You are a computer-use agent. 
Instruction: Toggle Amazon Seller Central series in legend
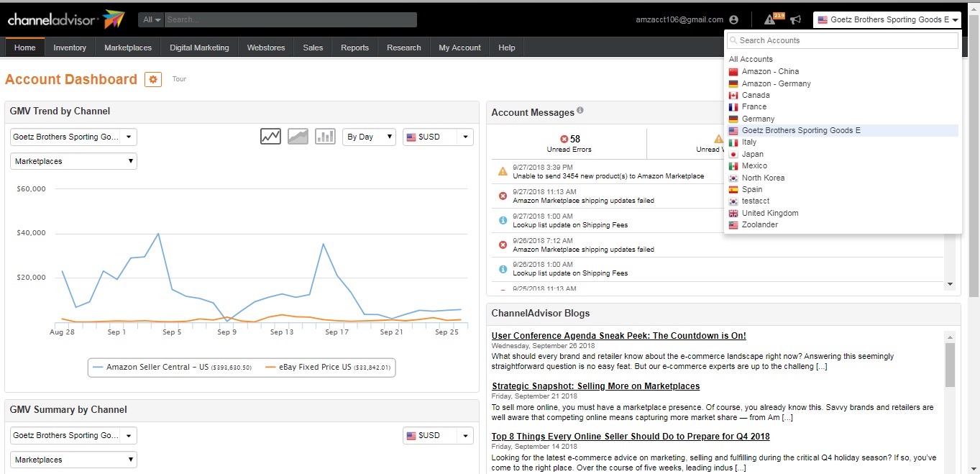[172, 368]
